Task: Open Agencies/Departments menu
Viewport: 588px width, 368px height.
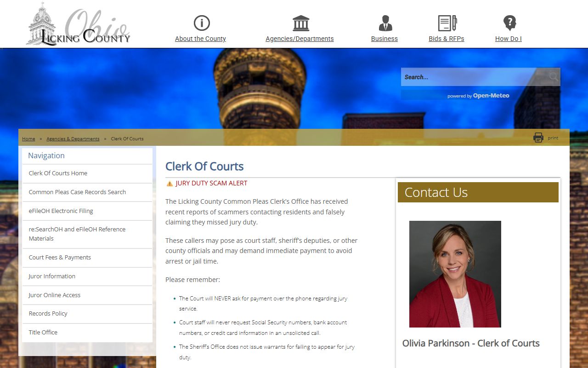Action: [x=300, y=39]
